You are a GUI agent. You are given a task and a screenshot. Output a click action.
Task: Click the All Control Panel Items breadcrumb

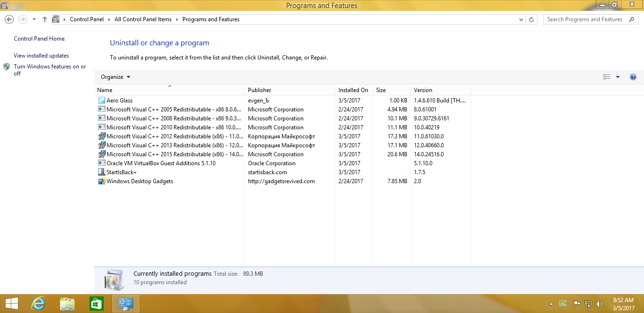(x=143, y=19)
